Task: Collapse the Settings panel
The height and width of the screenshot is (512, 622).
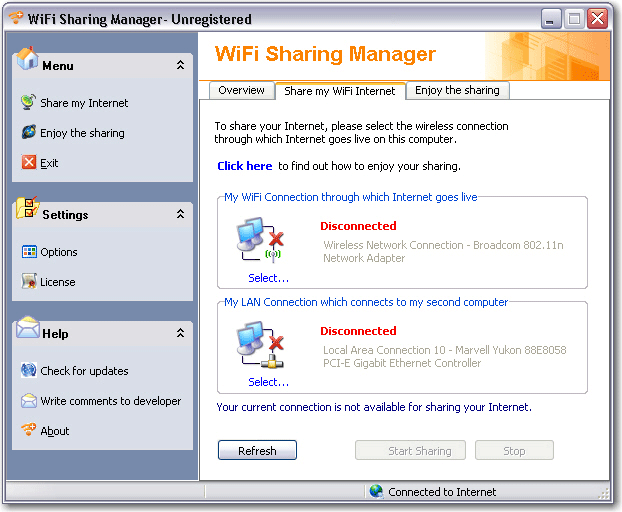Action: (180, 214)
